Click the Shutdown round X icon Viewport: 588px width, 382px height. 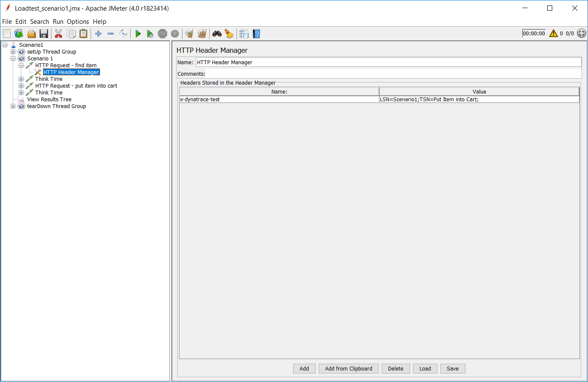pos(175,34)
